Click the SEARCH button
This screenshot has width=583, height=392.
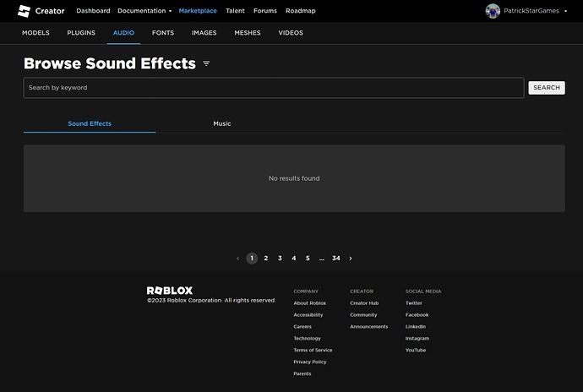click(x=547, y=88)
